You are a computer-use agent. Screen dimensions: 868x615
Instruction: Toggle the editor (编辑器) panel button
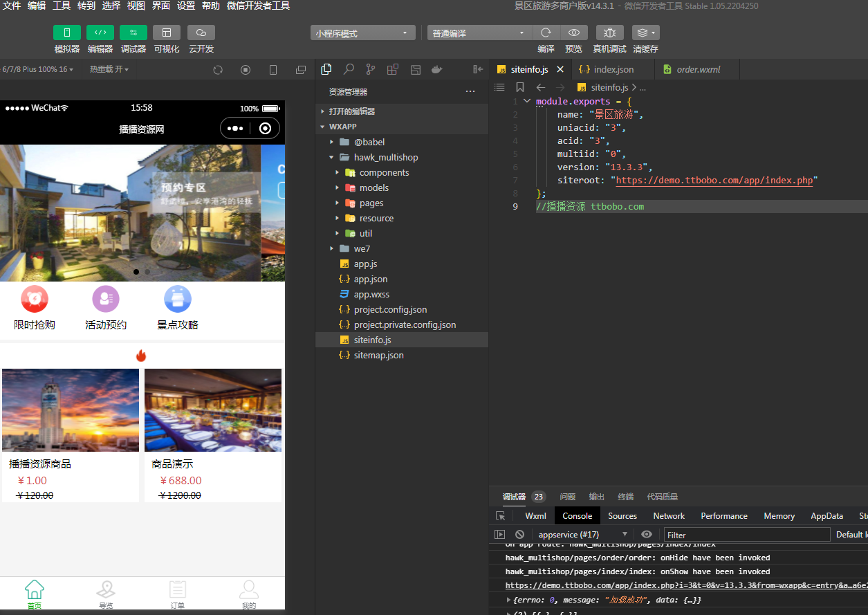pyautogui.click(x=100, y=33)
